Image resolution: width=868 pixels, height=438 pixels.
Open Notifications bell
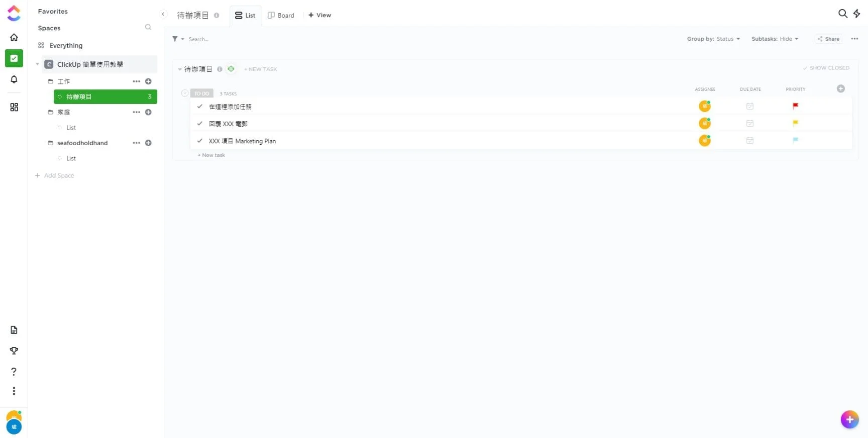tap(14, 79)
